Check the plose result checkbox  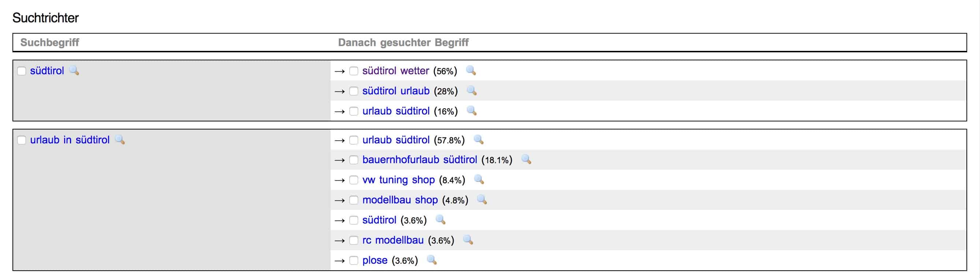[354, 260]
